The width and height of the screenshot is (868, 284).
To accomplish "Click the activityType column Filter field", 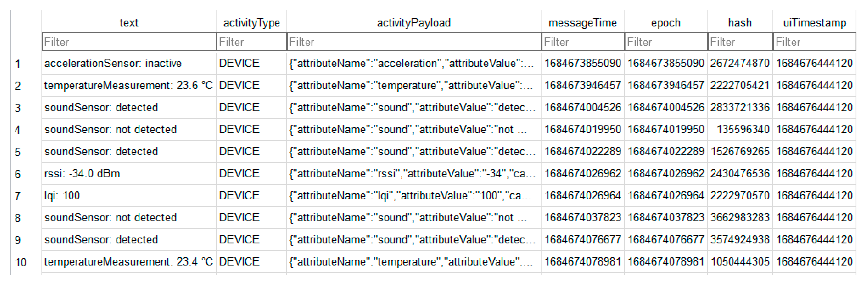I will (251, 42).
